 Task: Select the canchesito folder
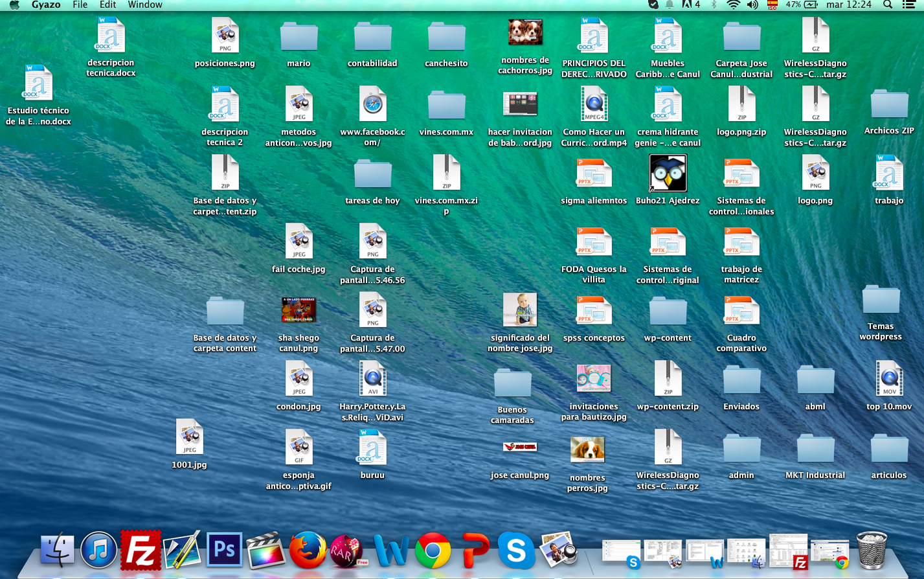[x=446, y=43]
